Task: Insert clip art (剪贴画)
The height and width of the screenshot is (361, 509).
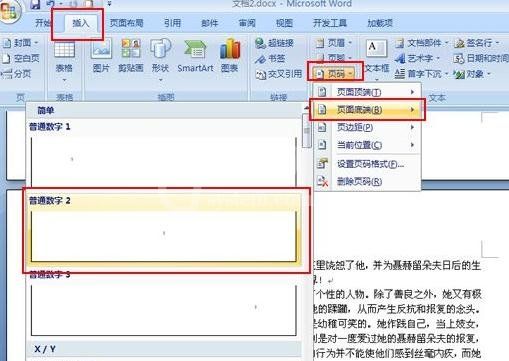Action: point(131,56)
